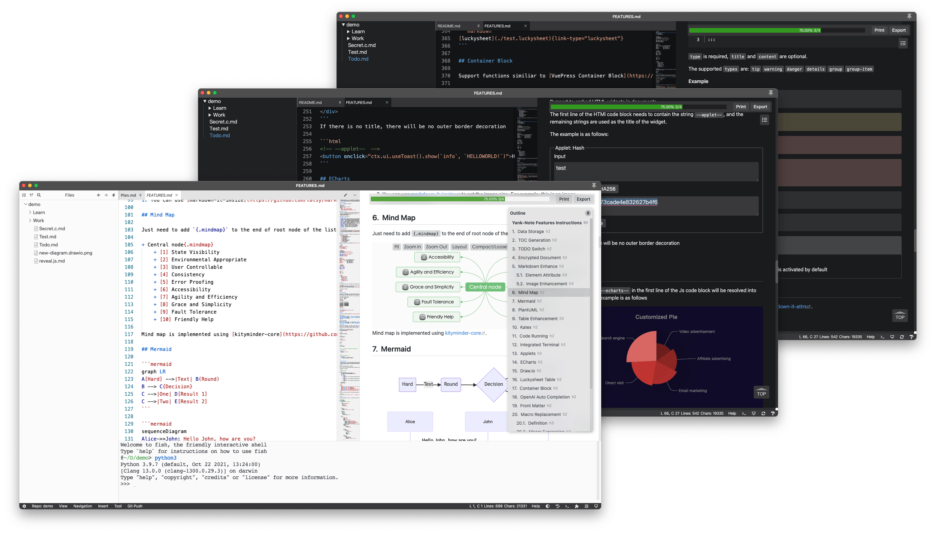934x560 pixels.
Task: Open the gear settings icon in bottom status bar
Action: click(x=25, y=506)
